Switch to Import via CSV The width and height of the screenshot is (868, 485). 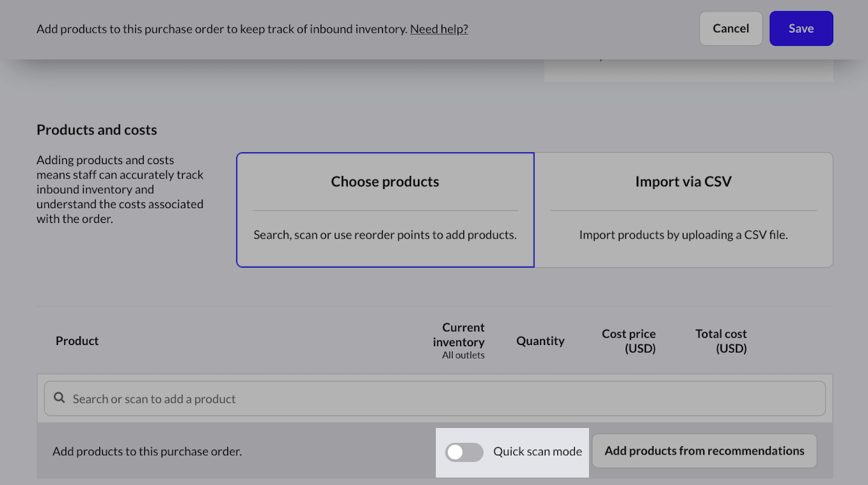point(683,209)
